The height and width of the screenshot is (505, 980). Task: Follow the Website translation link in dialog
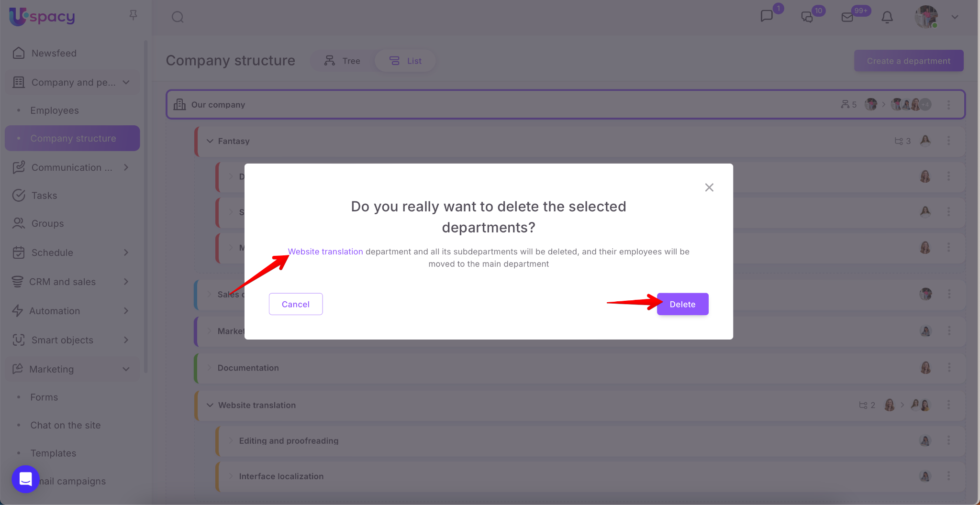coord(325,252)
